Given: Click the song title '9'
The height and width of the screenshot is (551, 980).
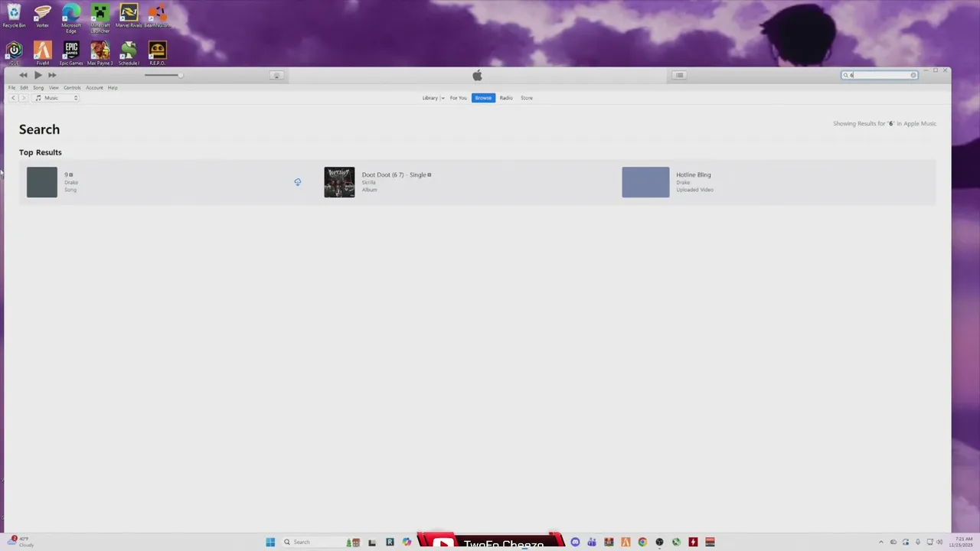Looking at the screenshot, I should pos(67,174).
